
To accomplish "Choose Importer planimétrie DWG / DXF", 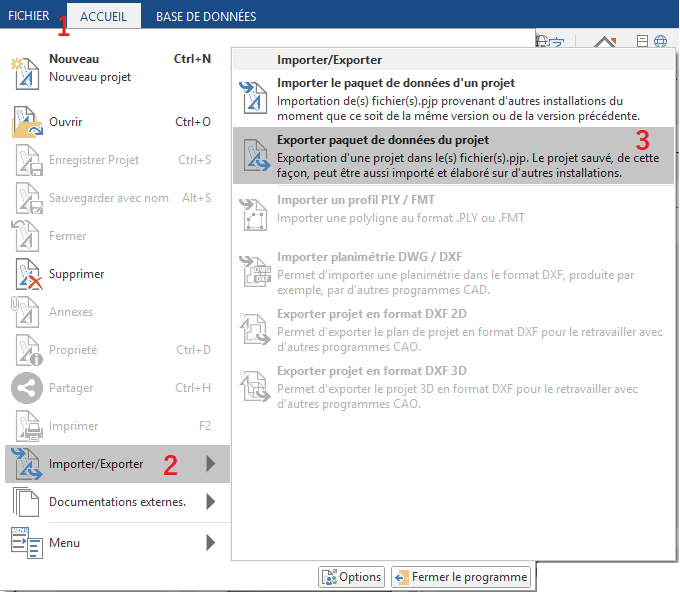I will [454, 272].
